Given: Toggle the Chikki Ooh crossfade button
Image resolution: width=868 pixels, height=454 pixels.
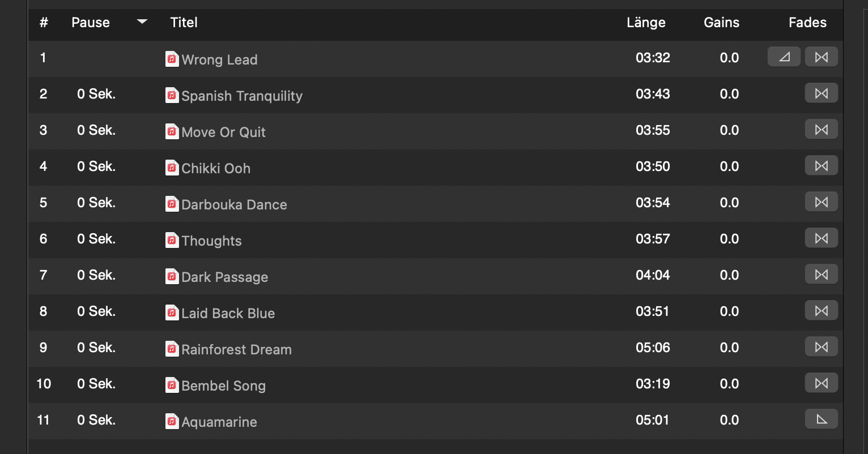Looking at the screenshot, I should [821, 166].
